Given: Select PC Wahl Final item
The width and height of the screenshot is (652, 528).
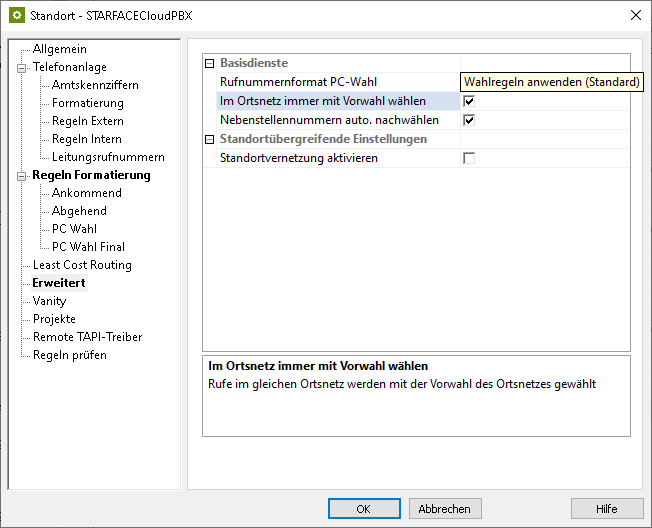Looking at the screenshot, I should [x=88, y=247].
